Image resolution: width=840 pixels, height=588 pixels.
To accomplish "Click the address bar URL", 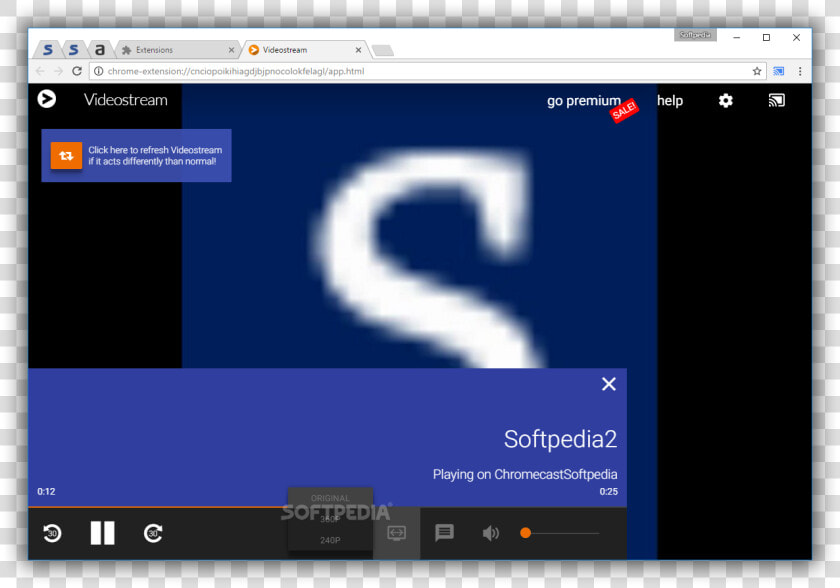I will [236, 71].
